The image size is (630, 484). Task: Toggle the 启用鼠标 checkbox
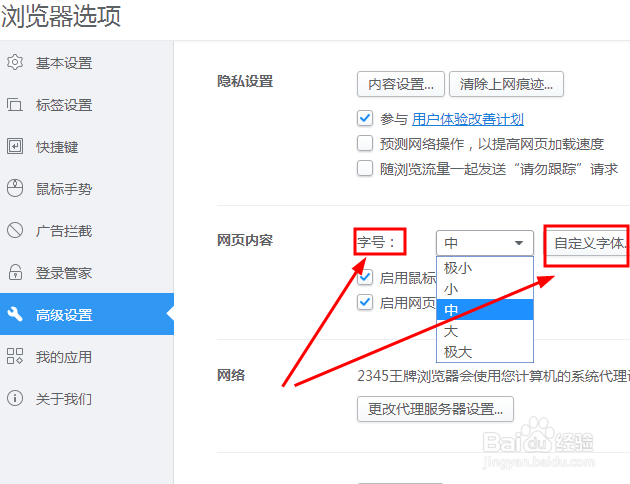click(365, 277)
